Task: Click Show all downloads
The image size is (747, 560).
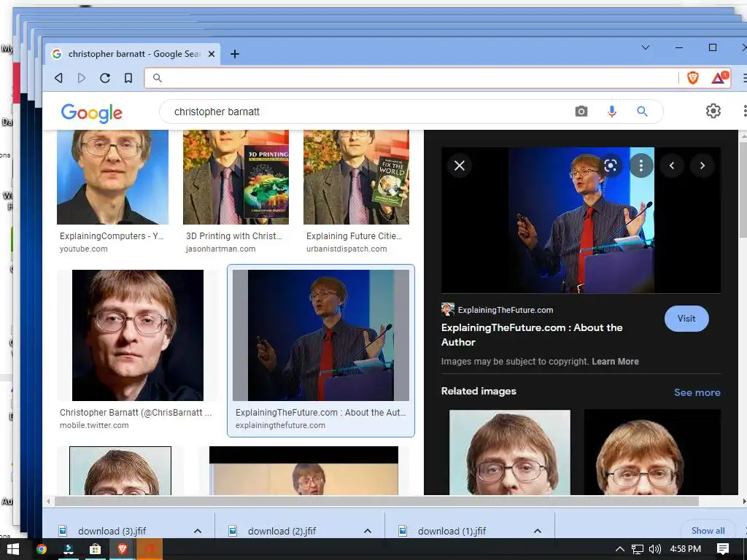Action: click(708, 531)
